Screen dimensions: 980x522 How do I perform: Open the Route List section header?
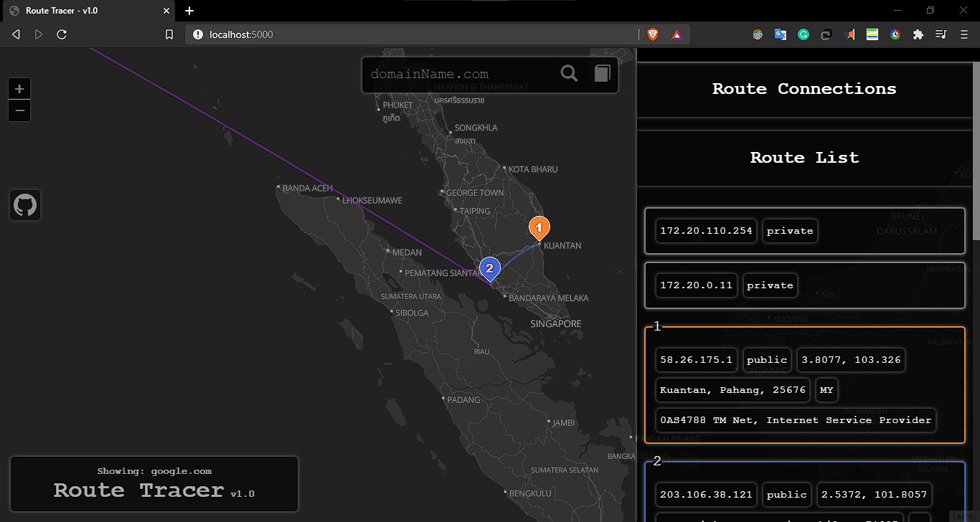coord(804,158)
